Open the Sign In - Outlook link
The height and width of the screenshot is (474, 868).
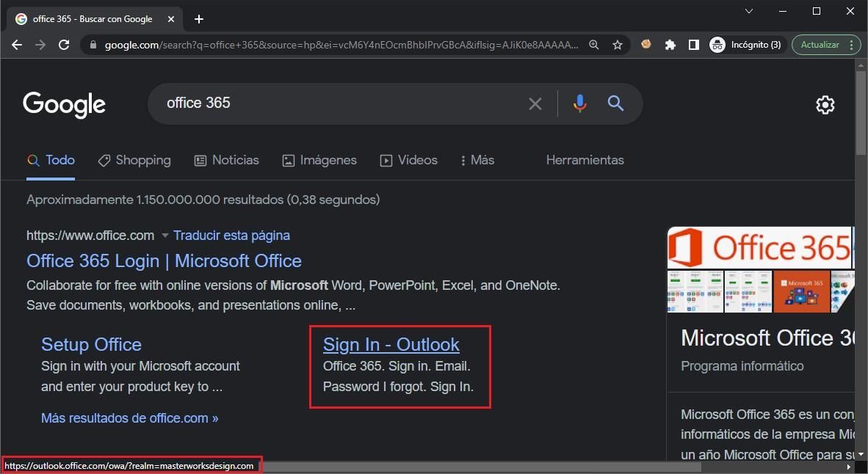(x=391, y=344)
